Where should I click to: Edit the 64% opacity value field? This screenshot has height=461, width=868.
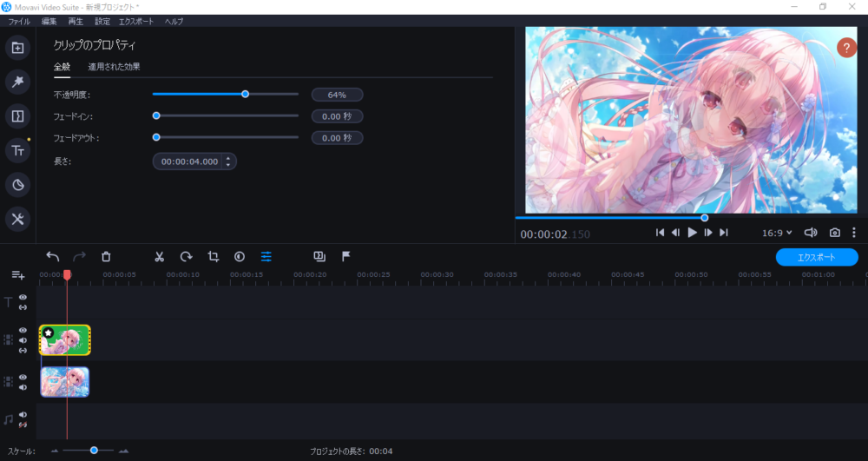click(337, 95)
